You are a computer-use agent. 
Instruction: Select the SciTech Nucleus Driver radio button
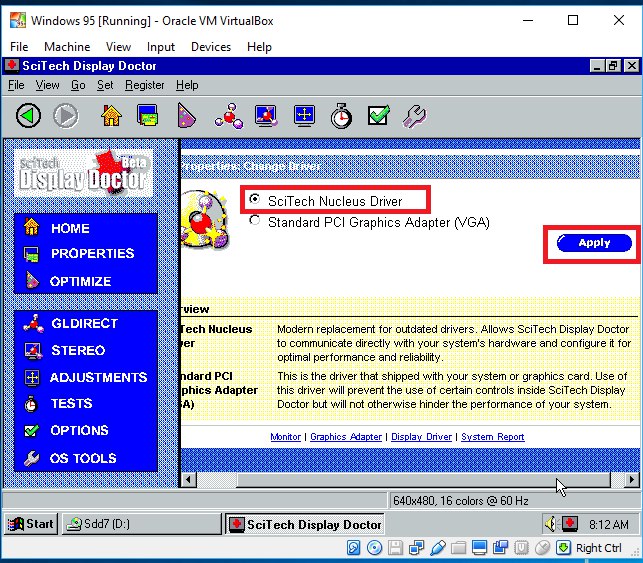(255, 199)
